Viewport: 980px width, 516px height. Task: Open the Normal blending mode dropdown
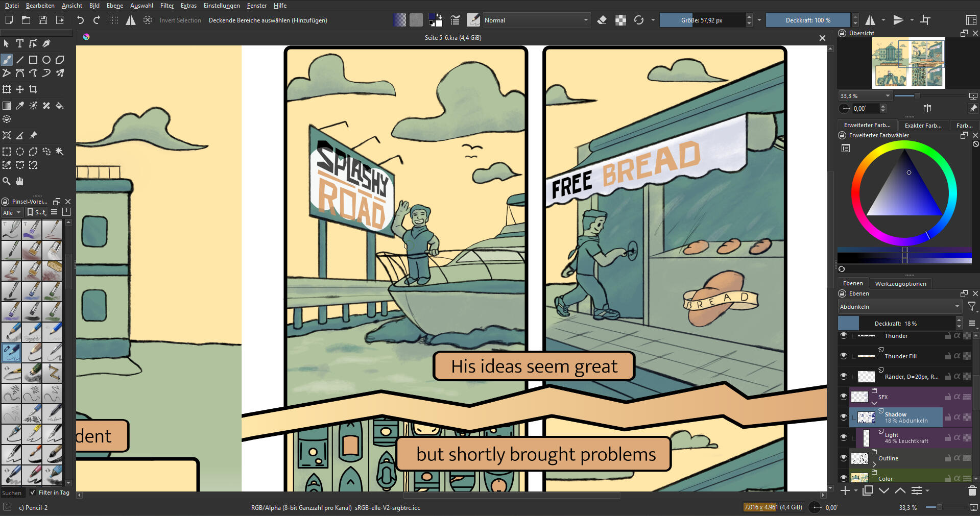(x=536, y=20)
